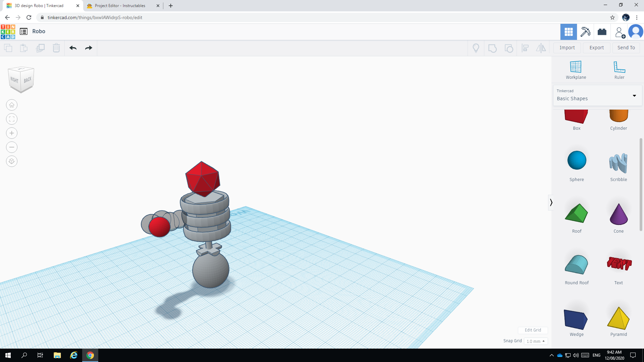Go back in the browser
The width and height of the screenshot is (644, 362).
pos(7,17)
